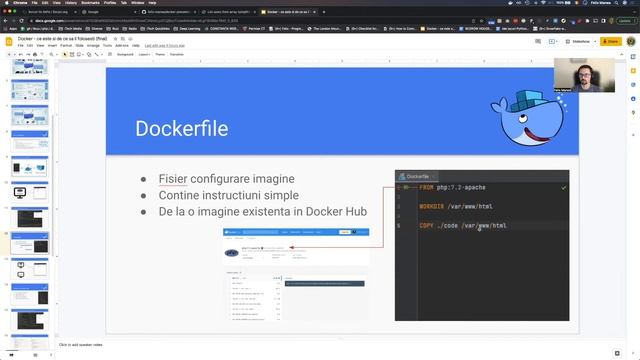The image size is (640, 360).
Task: Open comment history icon near Slideshow
Action: point(538,41)
